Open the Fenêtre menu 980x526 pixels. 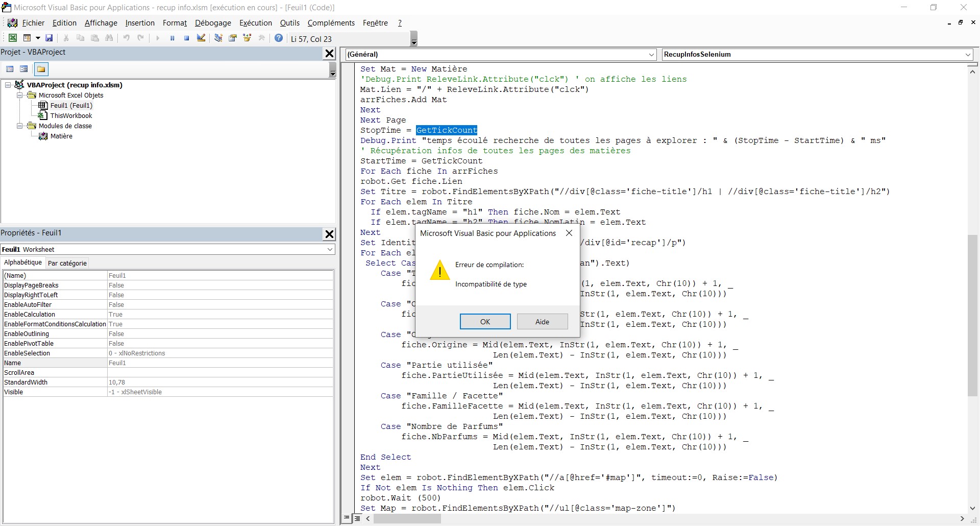375,23
